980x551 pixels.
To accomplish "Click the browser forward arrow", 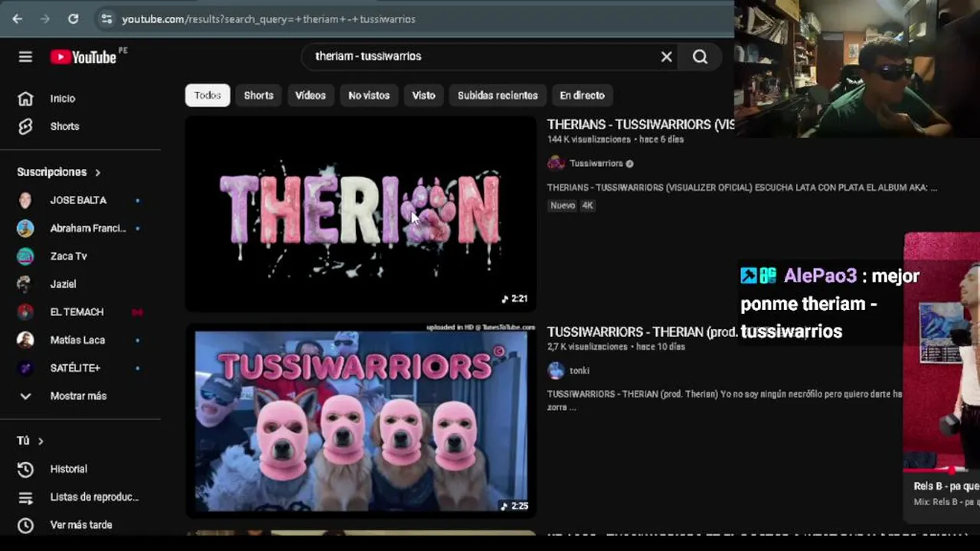I will coord(45,19).
